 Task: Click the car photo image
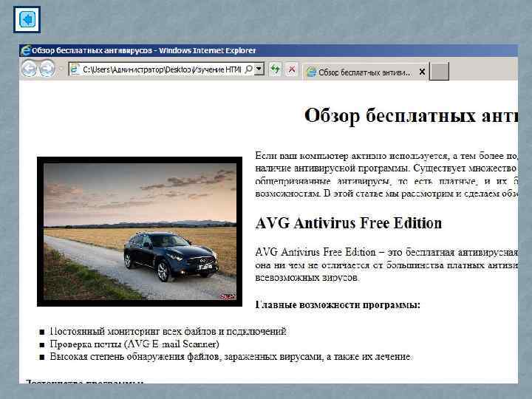[140, 231]
